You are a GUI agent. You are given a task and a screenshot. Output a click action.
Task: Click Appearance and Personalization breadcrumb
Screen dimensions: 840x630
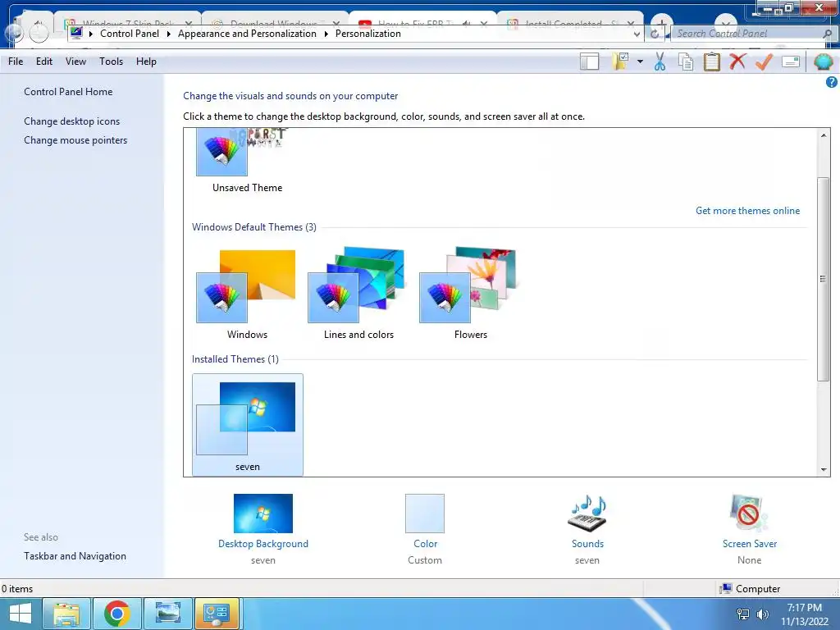[x=247, y=33]
